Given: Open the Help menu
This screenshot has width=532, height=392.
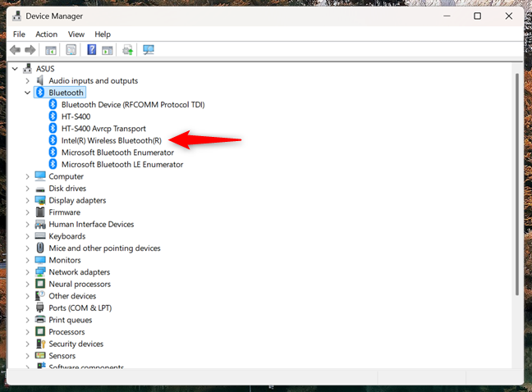Looking at the screenshot, I should (103, 34).
